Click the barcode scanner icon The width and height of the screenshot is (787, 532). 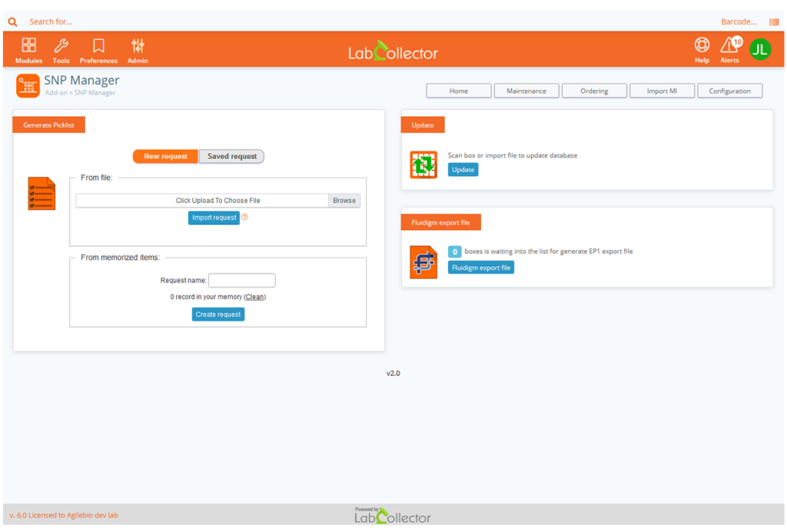(x=774, y=22)
